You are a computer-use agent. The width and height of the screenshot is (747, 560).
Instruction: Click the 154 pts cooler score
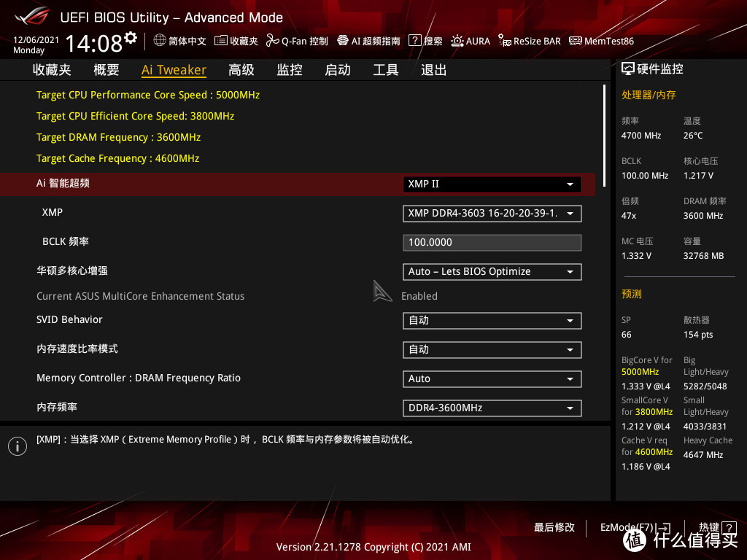click(698, 335)
